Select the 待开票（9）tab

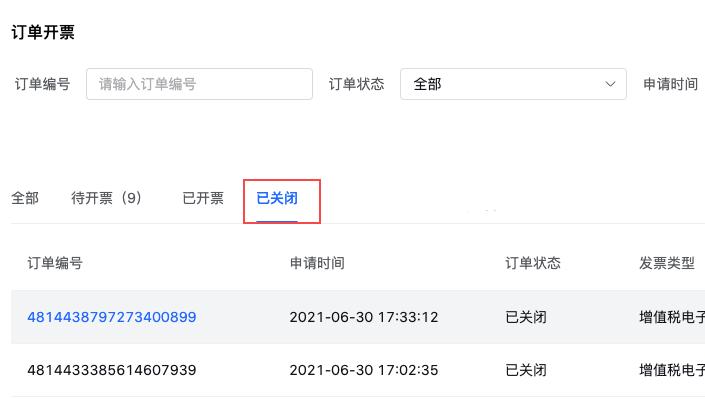pos(107,198)
